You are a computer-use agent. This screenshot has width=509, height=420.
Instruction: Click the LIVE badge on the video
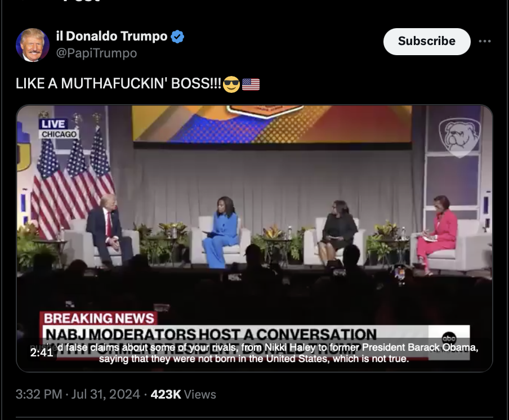53,124
